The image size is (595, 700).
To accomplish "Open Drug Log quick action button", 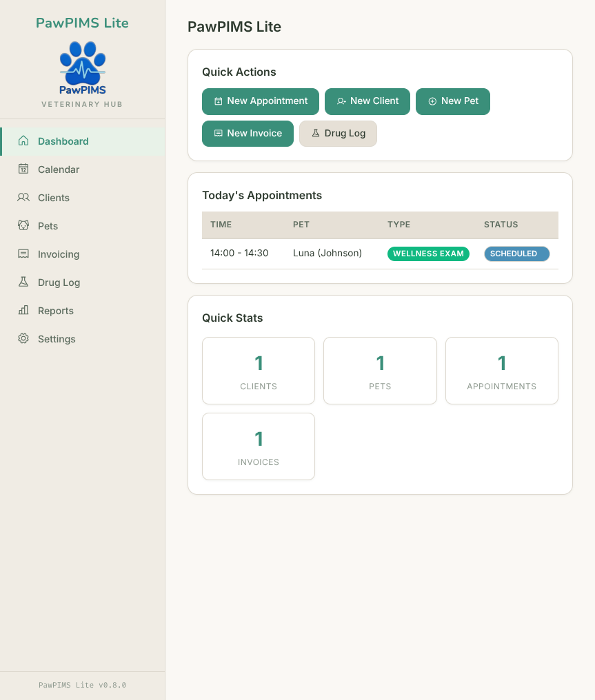I will 338,134.
